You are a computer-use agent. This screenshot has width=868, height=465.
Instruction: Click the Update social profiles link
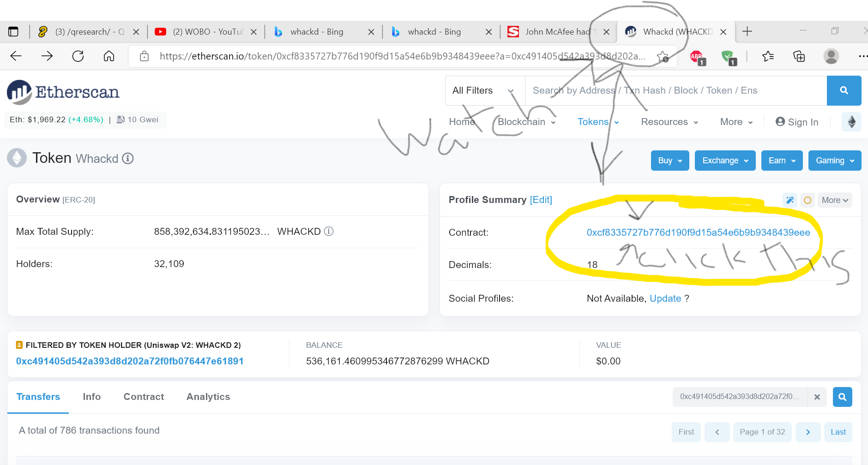(665, 298)
